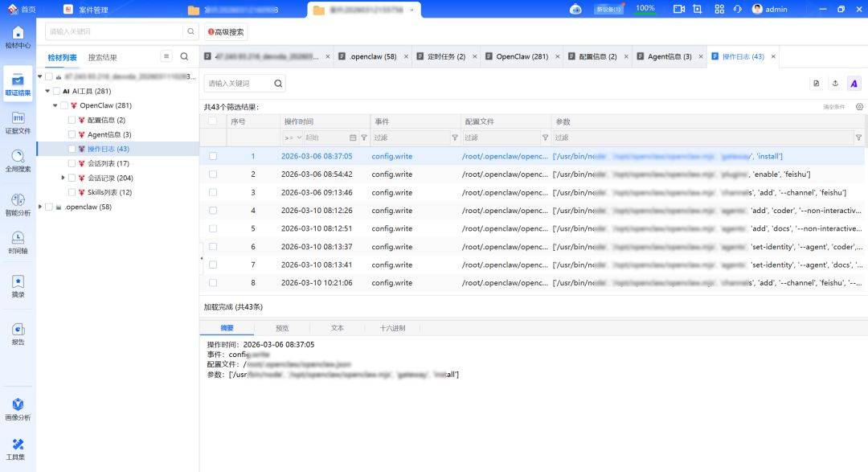Viewport: 868px width, 472px height.
Task: Switch to the Agent信息 (3) tab
Action: [669, 56]
